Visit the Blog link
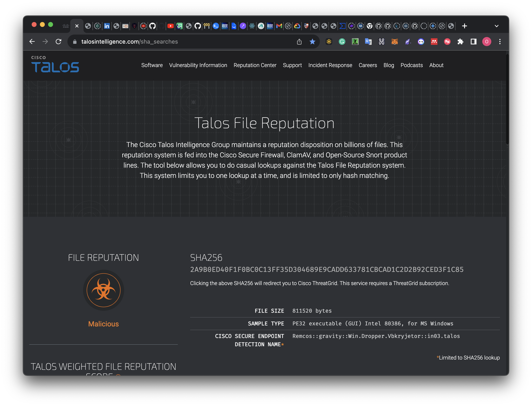 (389, 65)
